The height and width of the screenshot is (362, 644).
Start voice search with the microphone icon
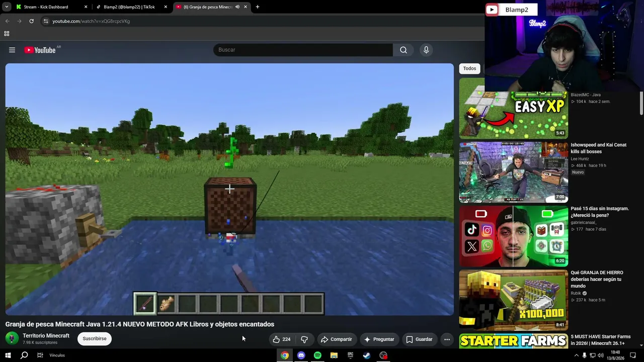tap(426, 50)
